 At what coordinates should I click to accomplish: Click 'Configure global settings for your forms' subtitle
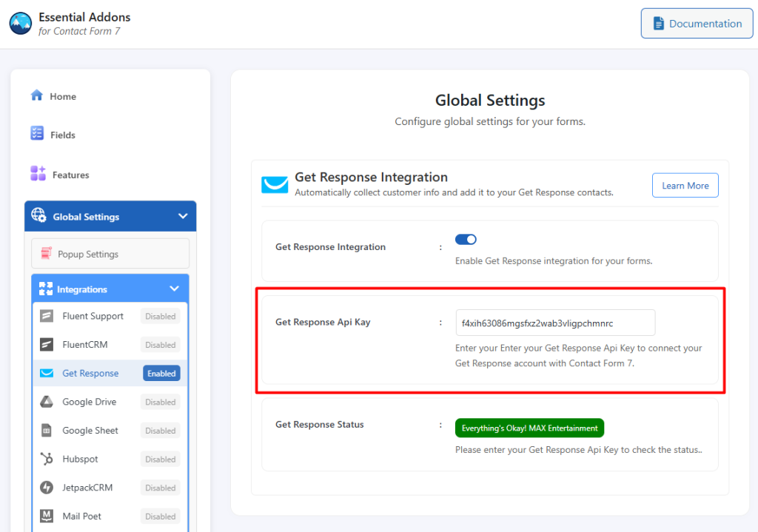pyautogui.click(x=490, y=121)
